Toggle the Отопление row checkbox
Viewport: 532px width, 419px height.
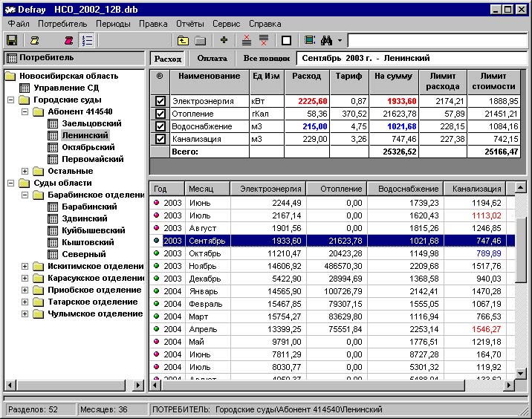(160, 114)
